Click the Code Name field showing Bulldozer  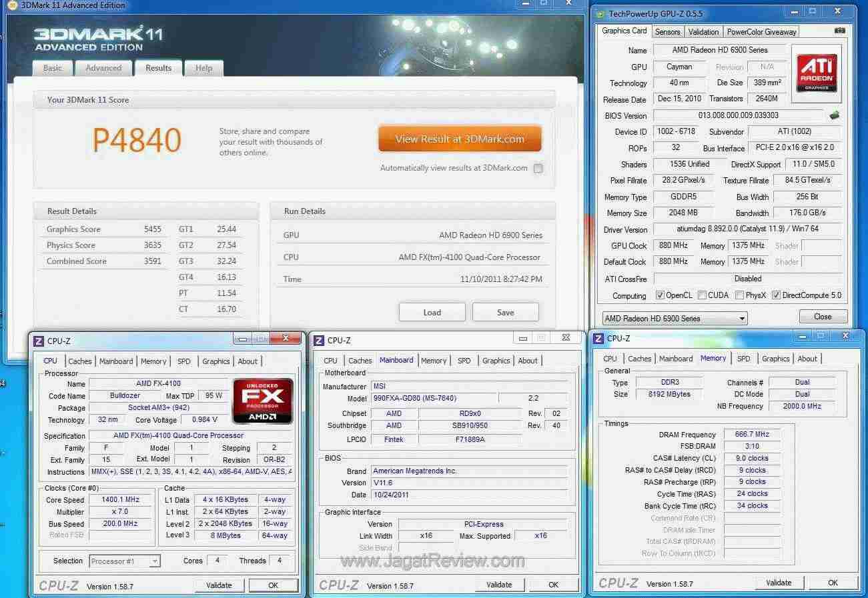(x=125, y=395)
